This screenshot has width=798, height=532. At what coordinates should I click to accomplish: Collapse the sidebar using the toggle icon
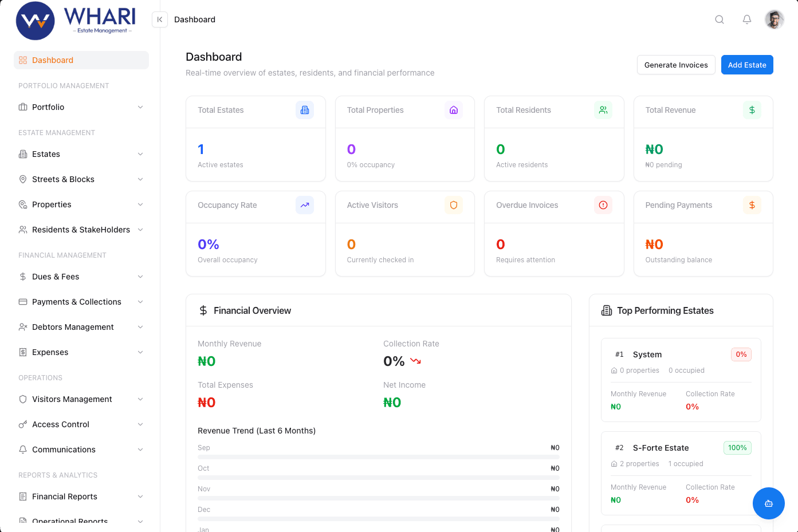[x=159, y=19]
